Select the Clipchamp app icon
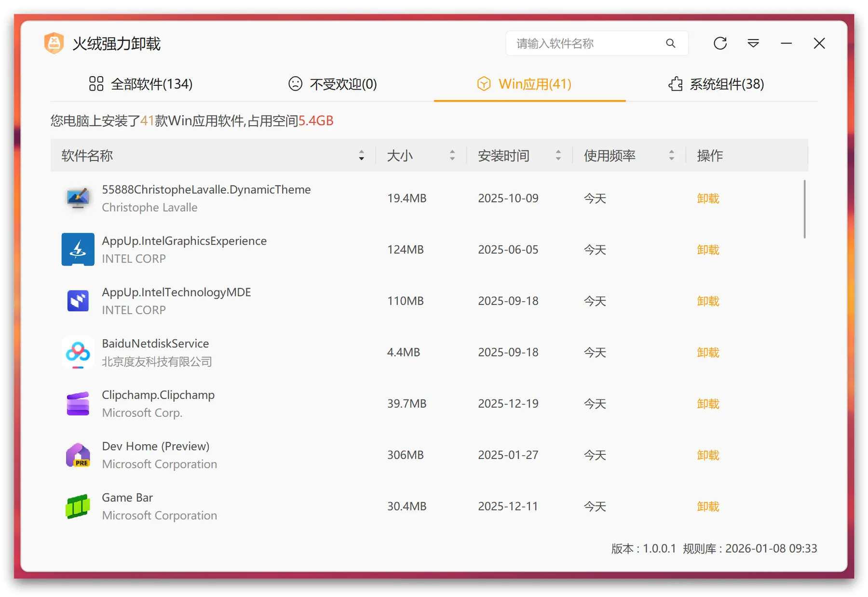The width and height of the screenshot is (868, 597). 78,404
